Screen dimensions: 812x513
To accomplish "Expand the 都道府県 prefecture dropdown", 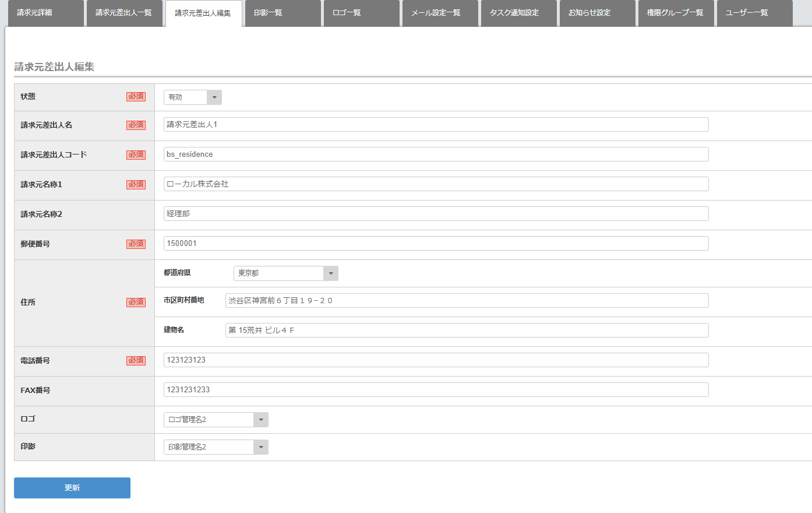I will (285, 273).
